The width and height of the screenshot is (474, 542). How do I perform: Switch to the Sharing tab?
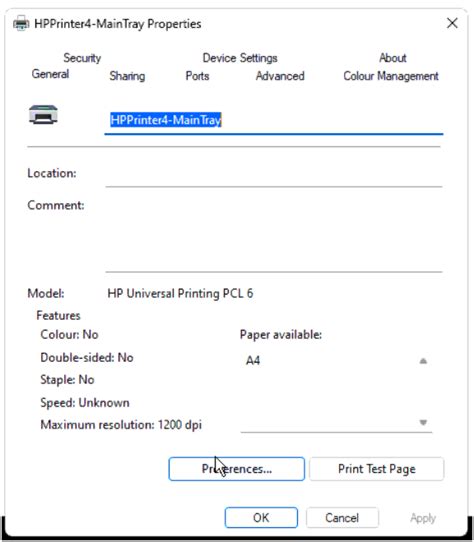click(127, 76)
